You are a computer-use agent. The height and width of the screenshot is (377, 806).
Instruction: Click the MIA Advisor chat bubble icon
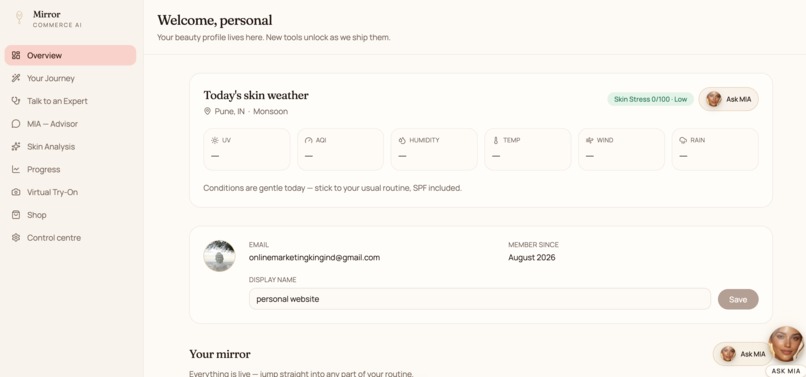(x=16, y=123)
